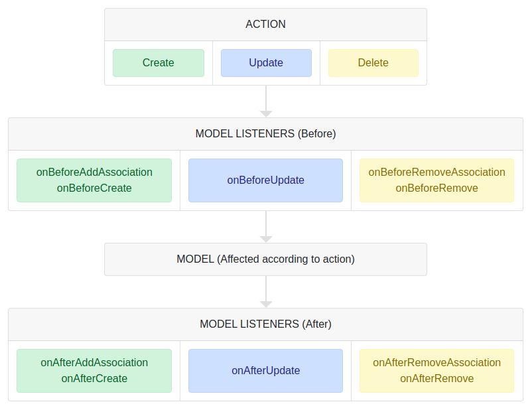Click the onAfterRemove label

tap(436, 378)
